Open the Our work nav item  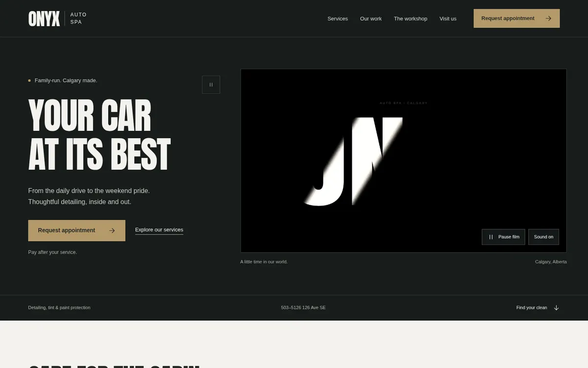click(x=371, y=19)
